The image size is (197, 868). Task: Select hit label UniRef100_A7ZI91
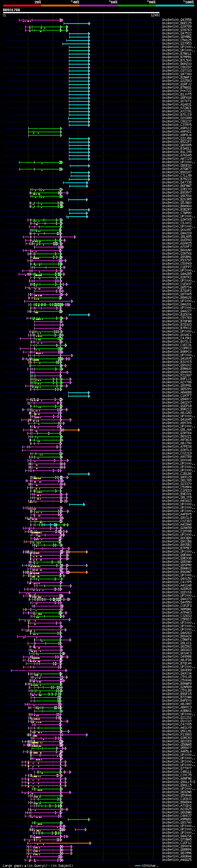tap(177, 111)
